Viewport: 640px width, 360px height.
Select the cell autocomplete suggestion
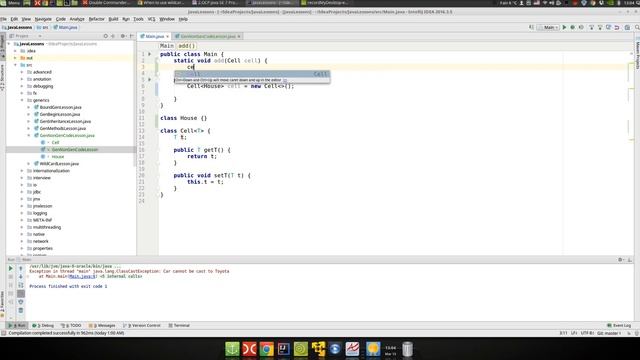(252, 74)
